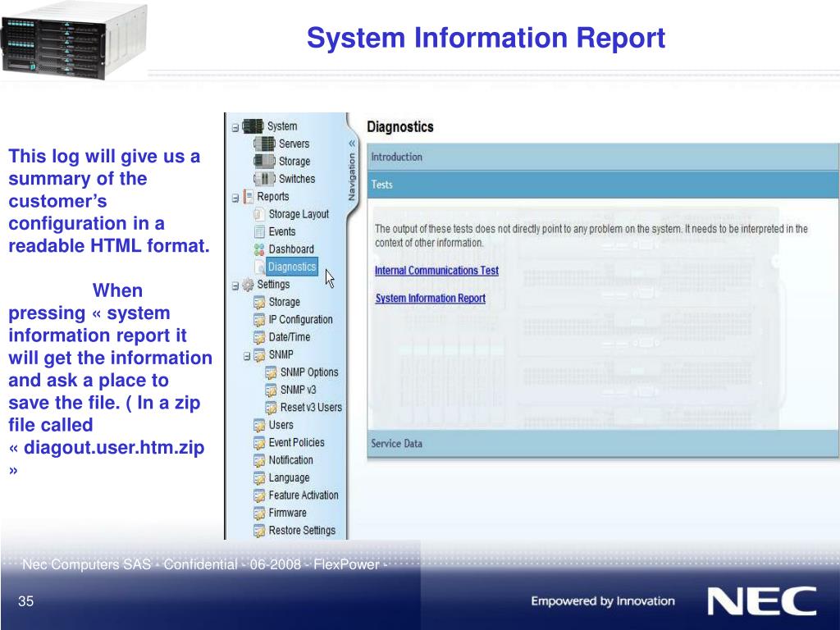Select Servers in the navigation tree
The width and height of the screenshot is (840, 630).
coord(294,144)
